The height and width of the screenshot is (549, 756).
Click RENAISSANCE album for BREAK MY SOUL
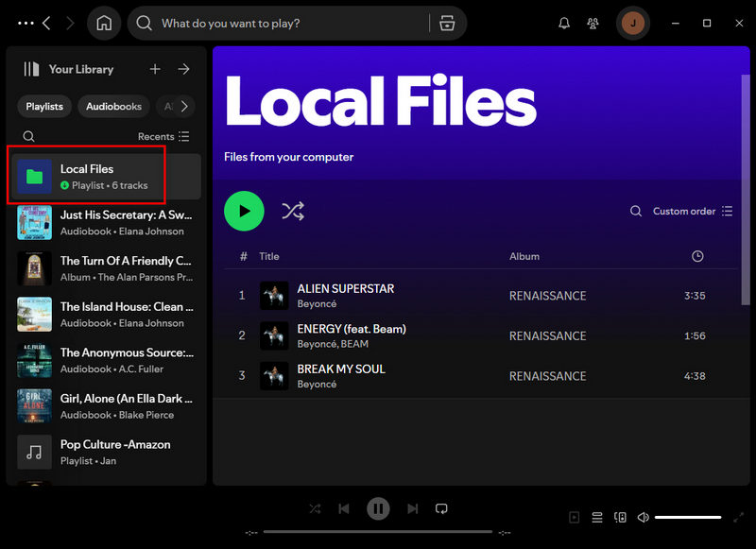[548, 376]
